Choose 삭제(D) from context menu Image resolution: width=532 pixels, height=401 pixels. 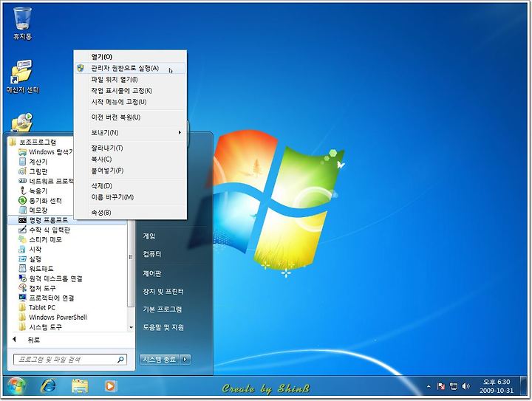pos(130,186)
